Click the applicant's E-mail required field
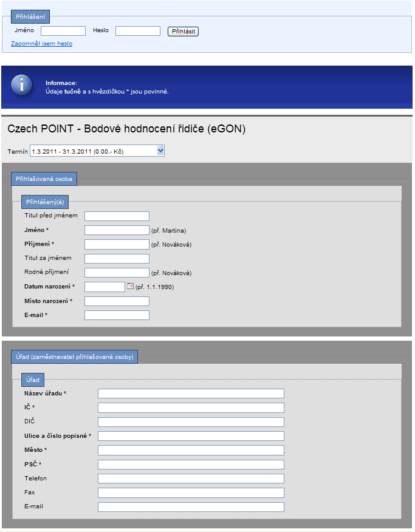 (117, 315)
